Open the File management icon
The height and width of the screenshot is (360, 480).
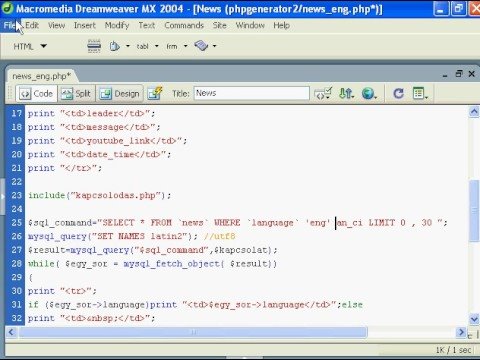[346, 93]
